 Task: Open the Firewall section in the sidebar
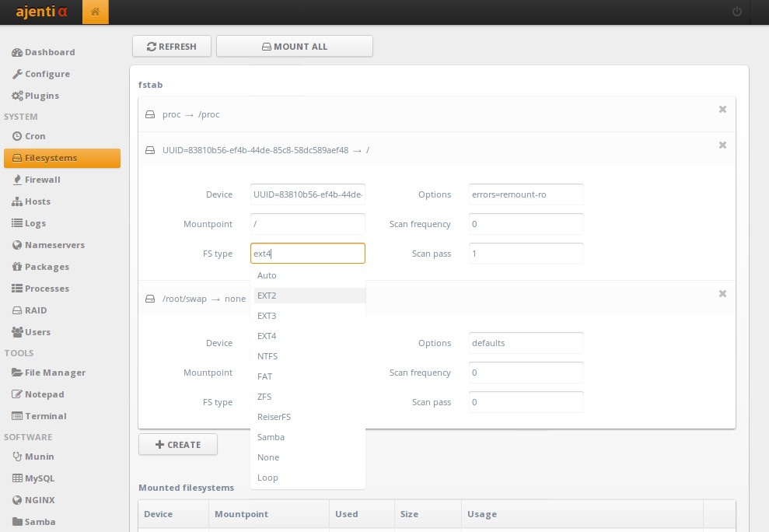43,180
